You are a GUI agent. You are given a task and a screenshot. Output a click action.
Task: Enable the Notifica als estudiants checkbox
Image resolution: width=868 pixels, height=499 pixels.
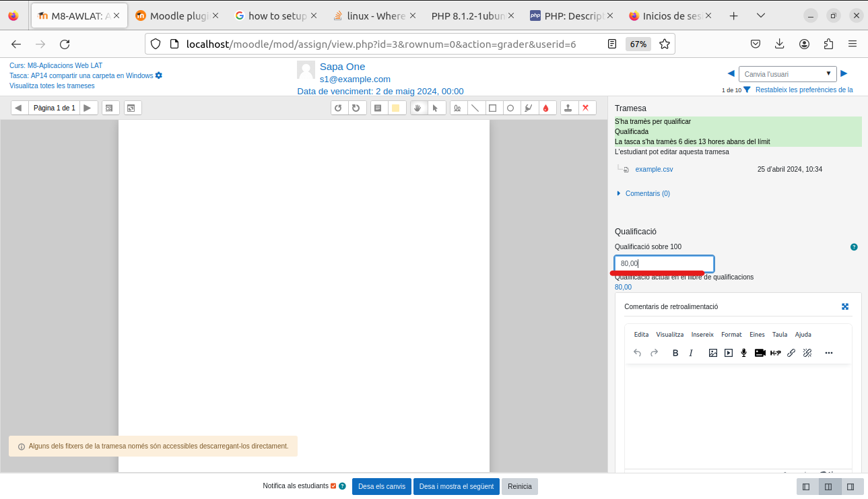[x=332, y=486]
